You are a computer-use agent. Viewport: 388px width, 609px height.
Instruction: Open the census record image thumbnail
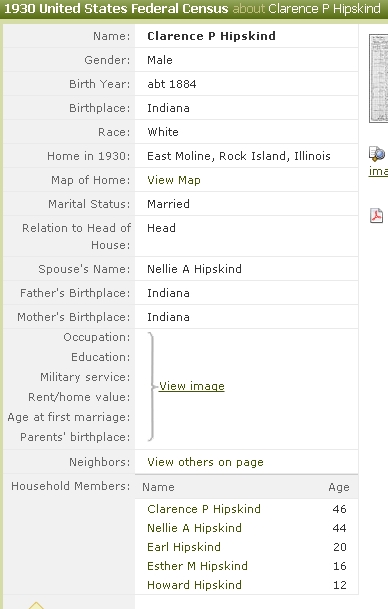[x=379, y=78]
